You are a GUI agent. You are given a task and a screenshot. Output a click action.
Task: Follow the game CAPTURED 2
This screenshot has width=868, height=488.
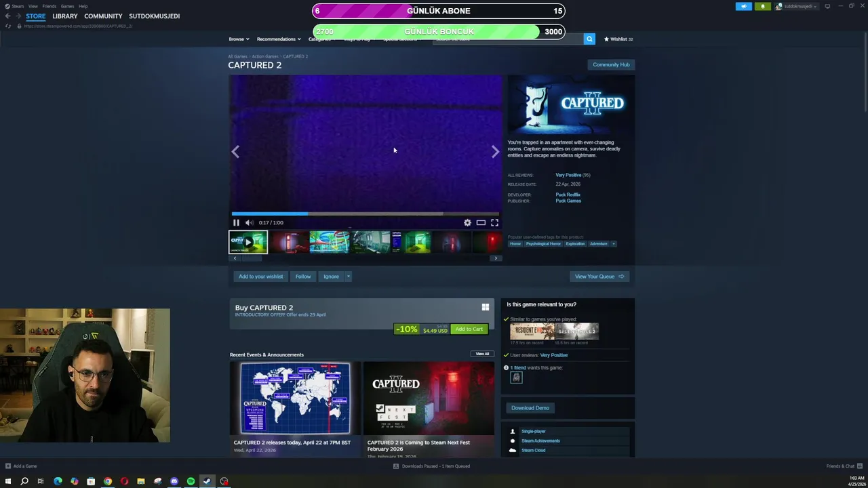tap(303, 277)
